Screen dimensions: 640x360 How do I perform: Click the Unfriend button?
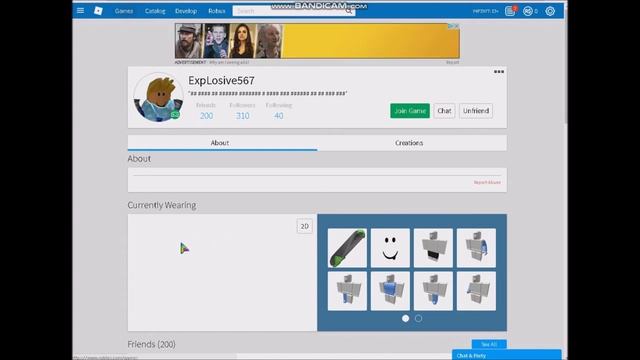(x=476, y=111)
